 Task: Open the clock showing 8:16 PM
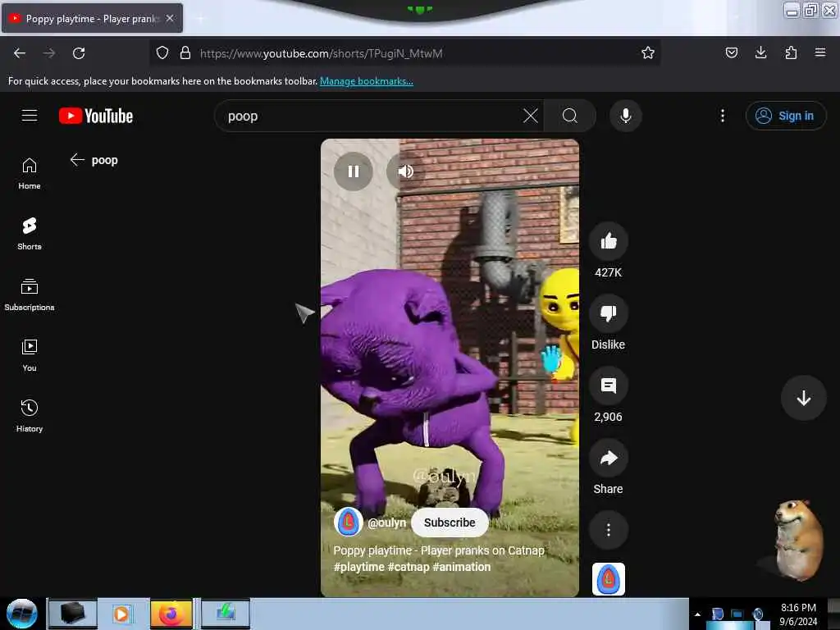[798, 614]
